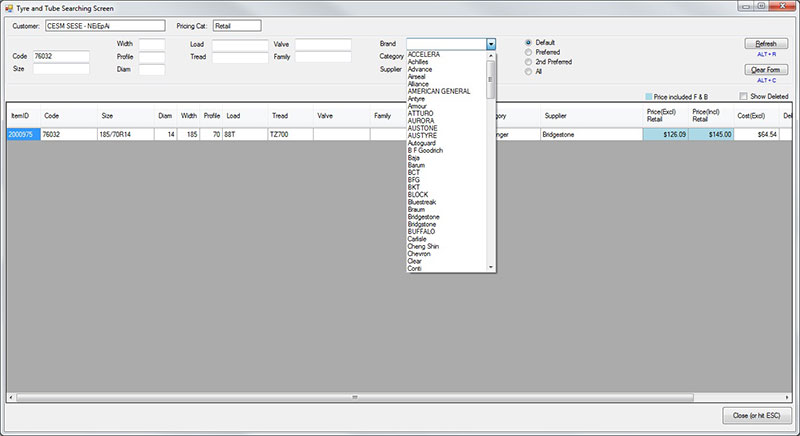Select Autoguard brand option
The height and width of the screenshot is (436, 800).
click(x=424, y=143)
